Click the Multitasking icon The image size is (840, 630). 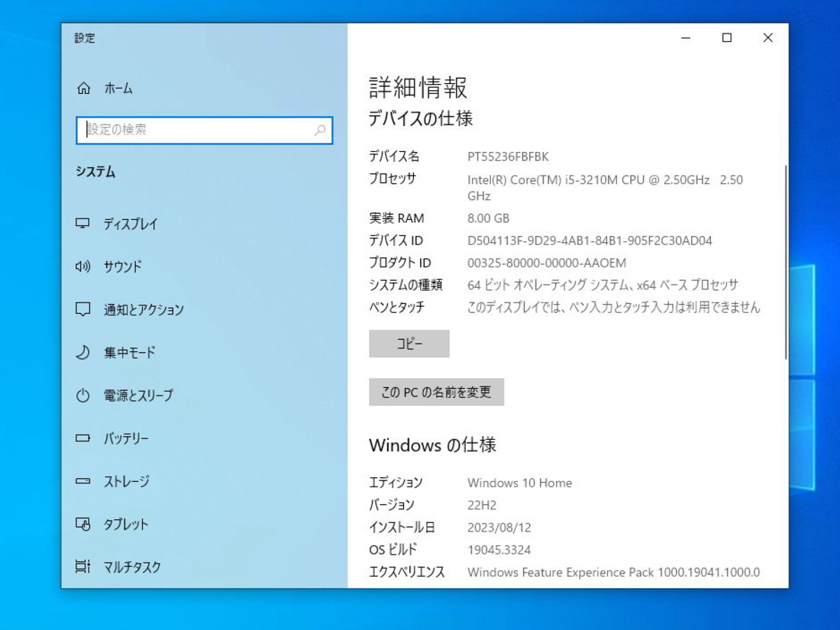82,567
